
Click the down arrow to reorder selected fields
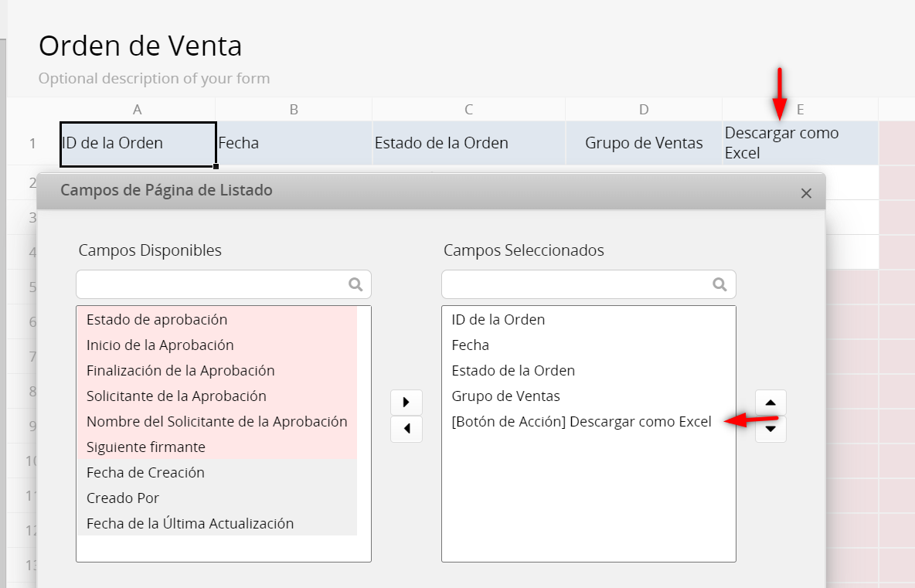pos(770,429)
